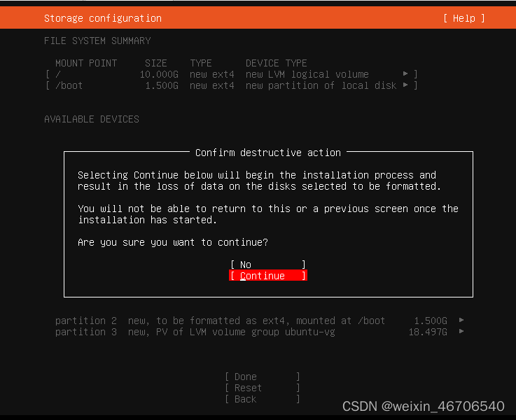Click the FILE SYSTEM SUMMARY heading
The height and width of the screenshot is (420, 516).
97,41
